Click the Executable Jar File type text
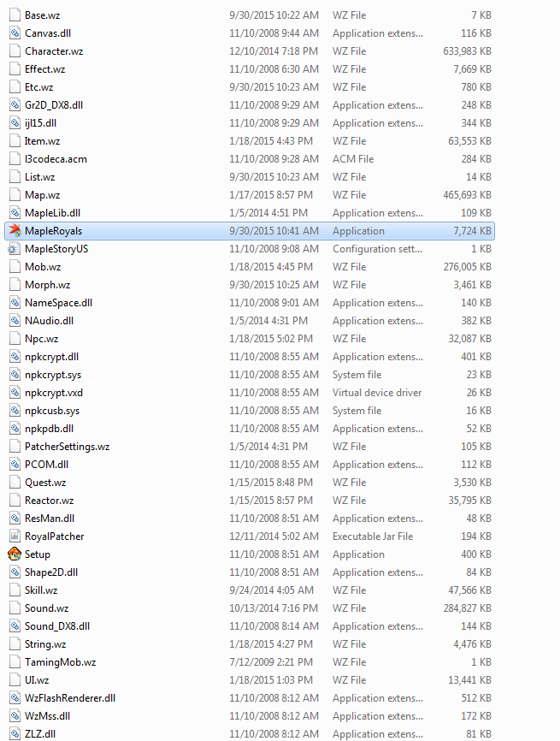Image resolution: width=560 pixels, height=741 pixels. [373, 536]
